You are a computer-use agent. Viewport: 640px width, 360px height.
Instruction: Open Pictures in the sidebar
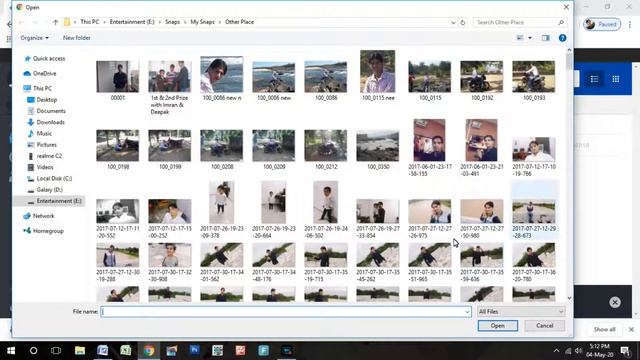point(42,145)
